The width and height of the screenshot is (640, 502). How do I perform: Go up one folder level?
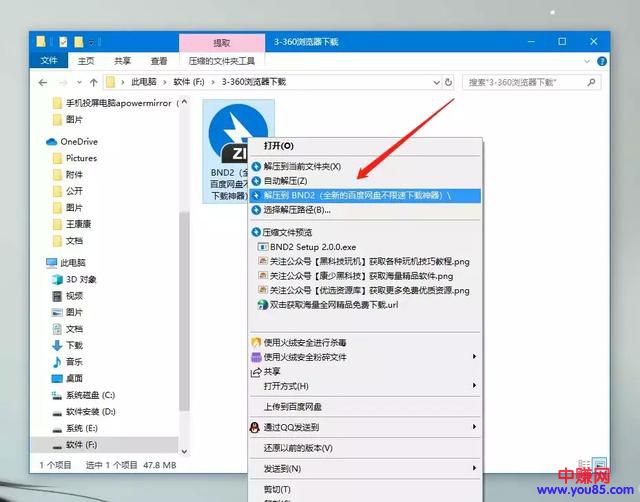93,83
